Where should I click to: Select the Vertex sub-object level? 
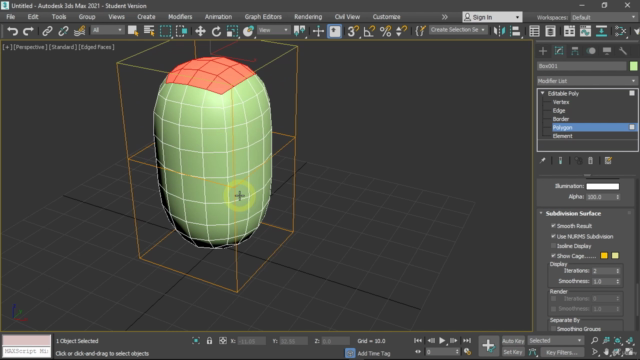click(x=561, y=102)
